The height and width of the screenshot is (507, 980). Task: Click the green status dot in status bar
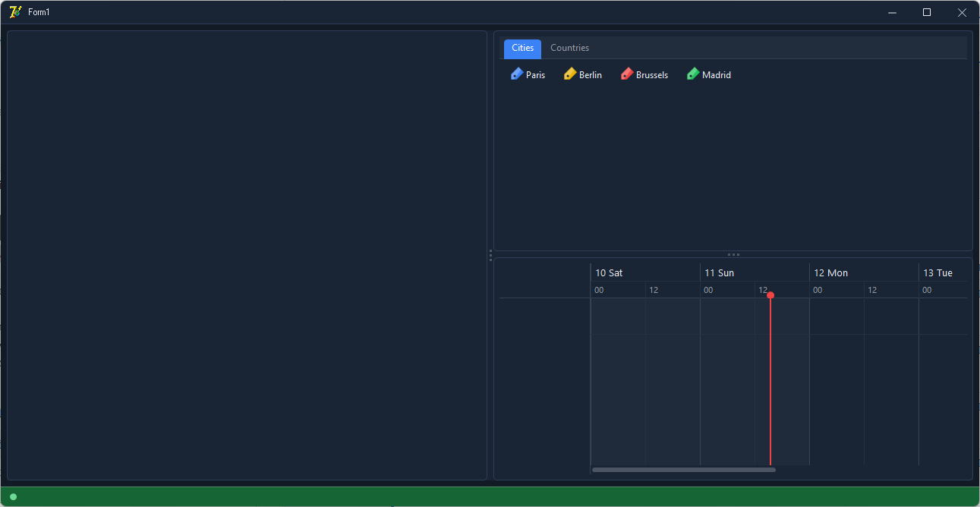pos(13,497)
